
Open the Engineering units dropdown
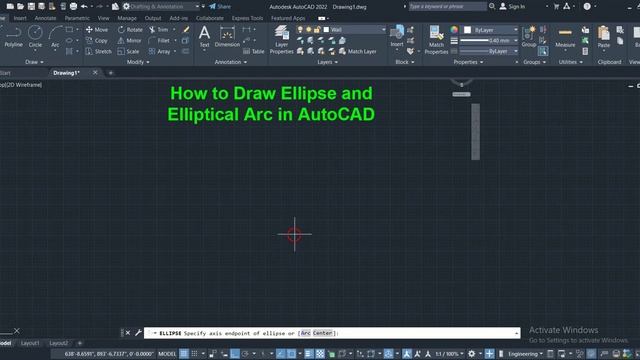(526, 354)
